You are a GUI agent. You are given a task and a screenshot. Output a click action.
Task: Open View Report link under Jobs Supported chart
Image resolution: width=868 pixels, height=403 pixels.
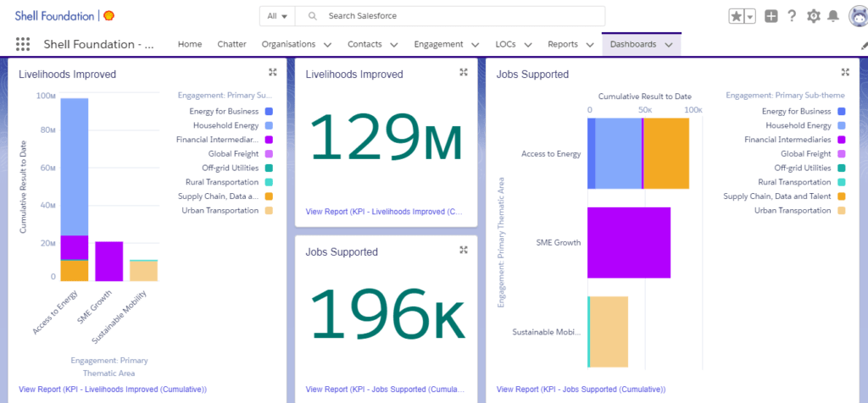click(x=581, y=389)
